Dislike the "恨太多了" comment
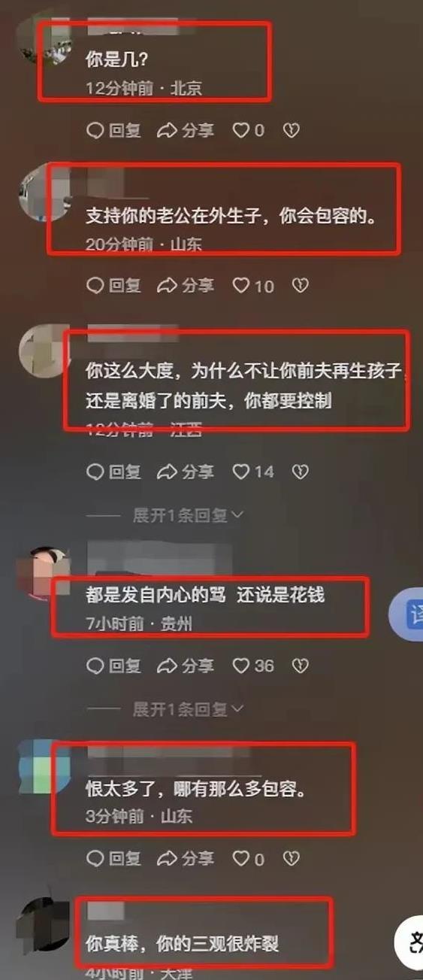 291,858
